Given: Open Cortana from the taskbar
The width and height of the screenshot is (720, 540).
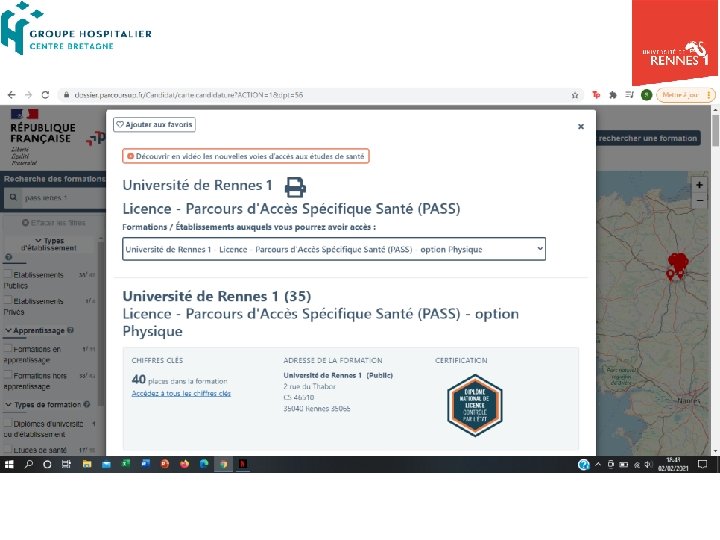Looking at the screenshot, I should tap(47, 464).
